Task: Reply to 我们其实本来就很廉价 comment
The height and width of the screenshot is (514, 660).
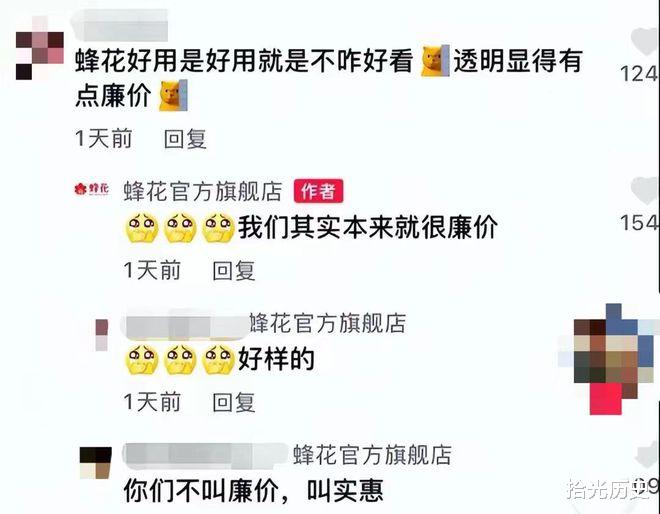Action: pyautogui.click(x=234, y=271)
